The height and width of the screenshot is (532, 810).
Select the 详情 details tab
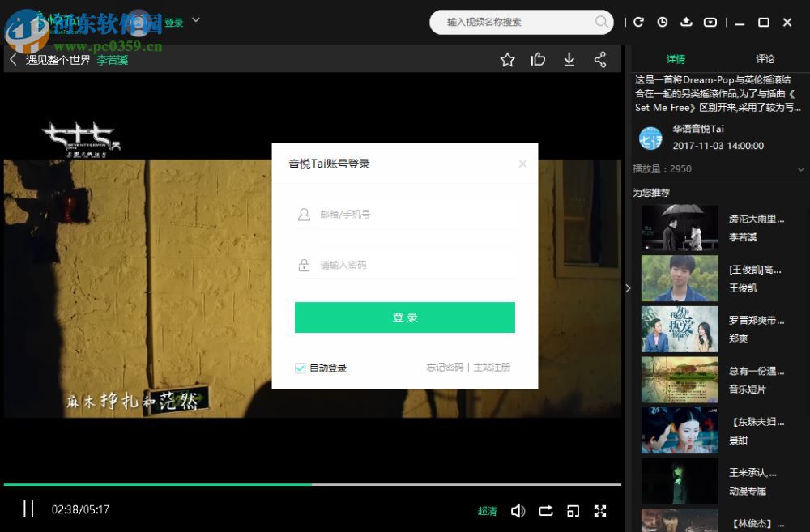677,58
